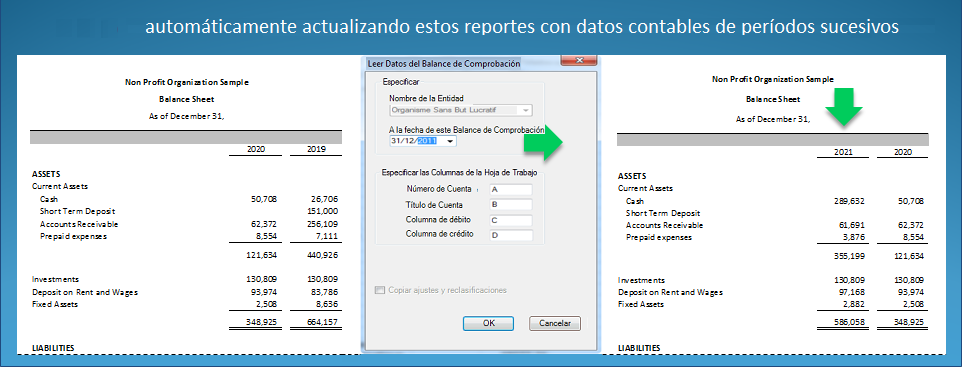Click the OK button in the dialog
The width and height of the screenshot is (962, 367).
[488, 323]
